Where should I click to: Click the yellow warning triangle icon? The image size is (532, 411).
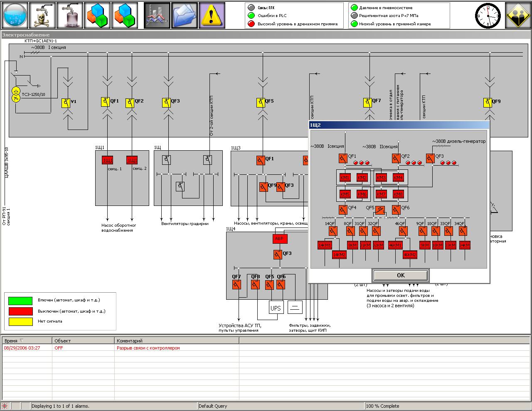click(x=212, y=15)
